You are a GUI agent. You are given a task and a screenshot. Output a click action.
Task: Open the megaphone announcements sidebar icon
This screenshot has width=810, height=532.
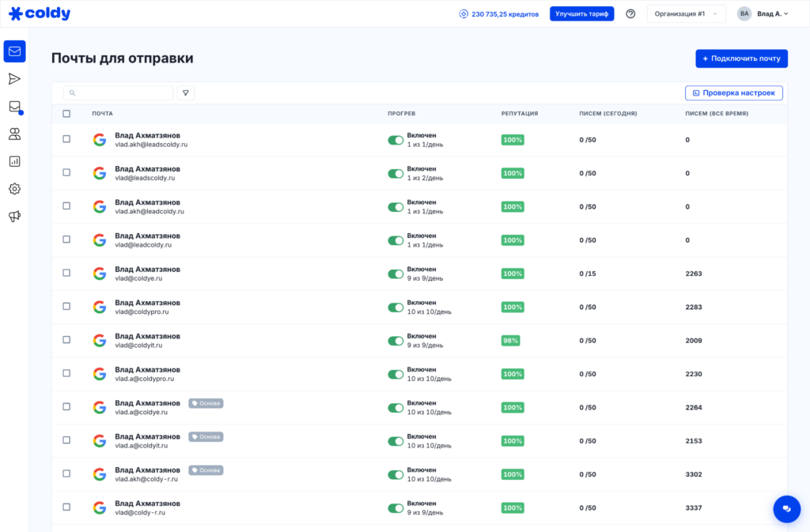pyautogui.click(x=14, y=217)
